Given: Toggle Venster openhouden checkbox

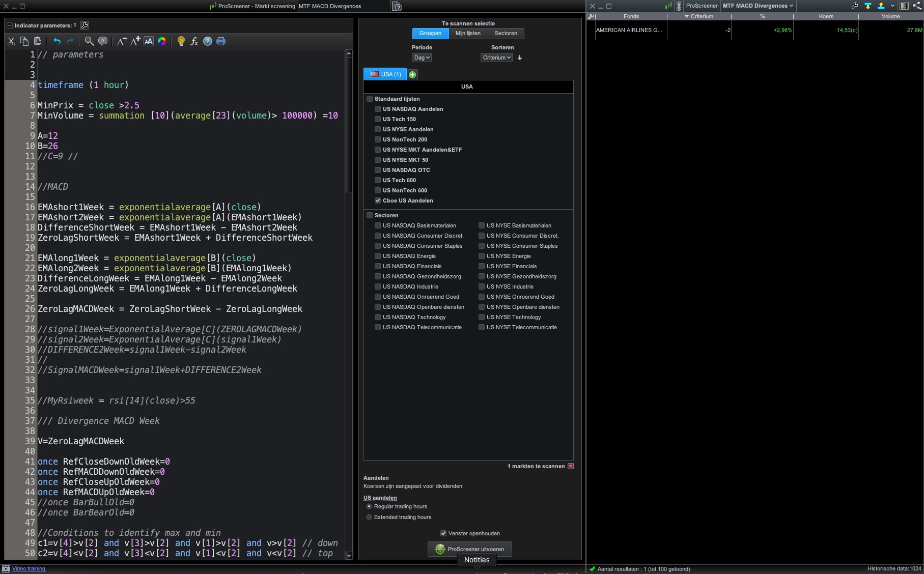Looking at the screenshot, I should tap(443, 533).
